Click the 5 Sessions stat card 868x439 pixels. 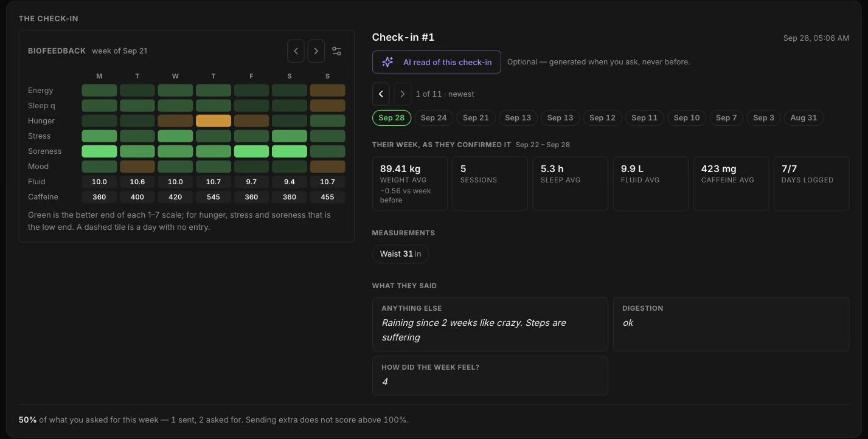(490, 184)
